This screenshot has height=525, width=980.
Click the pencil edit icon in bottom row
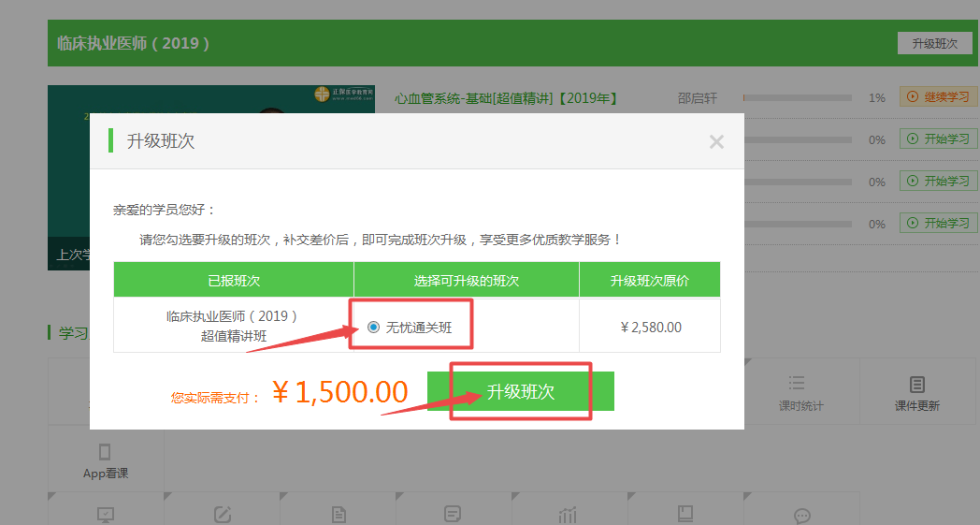(x=222, y=515)
